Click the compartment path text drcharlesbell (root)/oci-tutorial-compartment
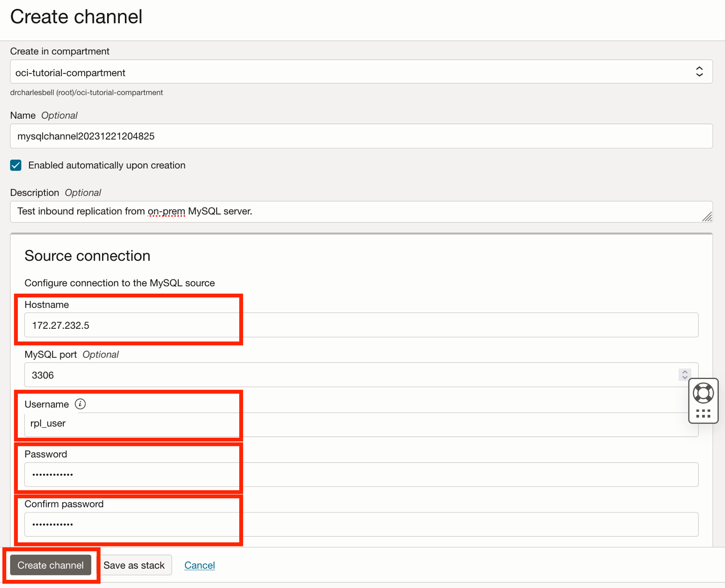 [x=86, y=92]
